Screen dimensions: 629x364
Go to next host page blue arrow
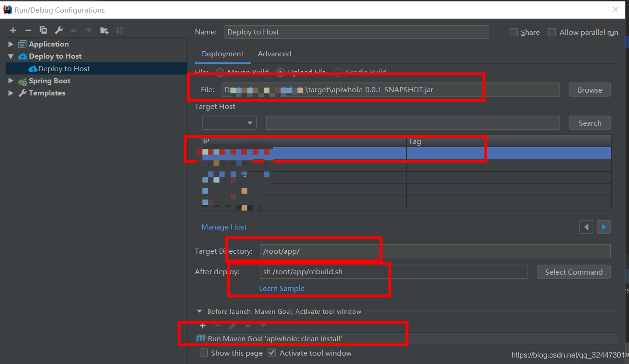(604, 227)
